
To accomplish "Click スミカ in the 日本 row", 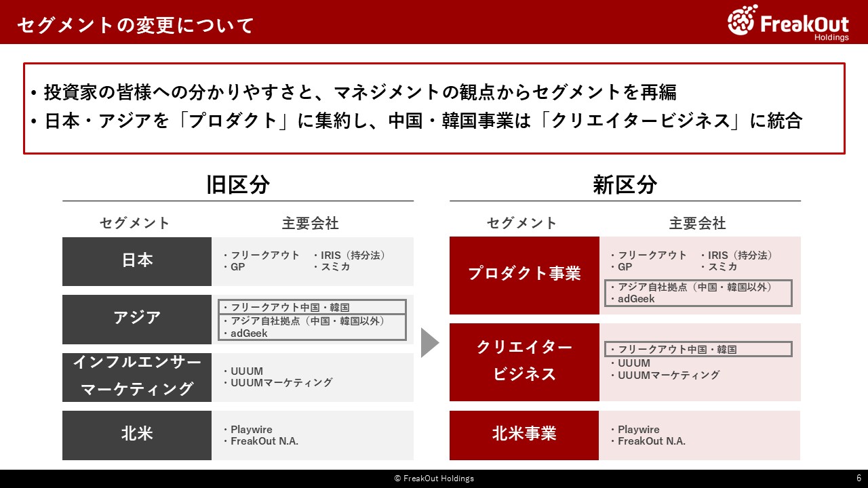I will pos(335,267).
